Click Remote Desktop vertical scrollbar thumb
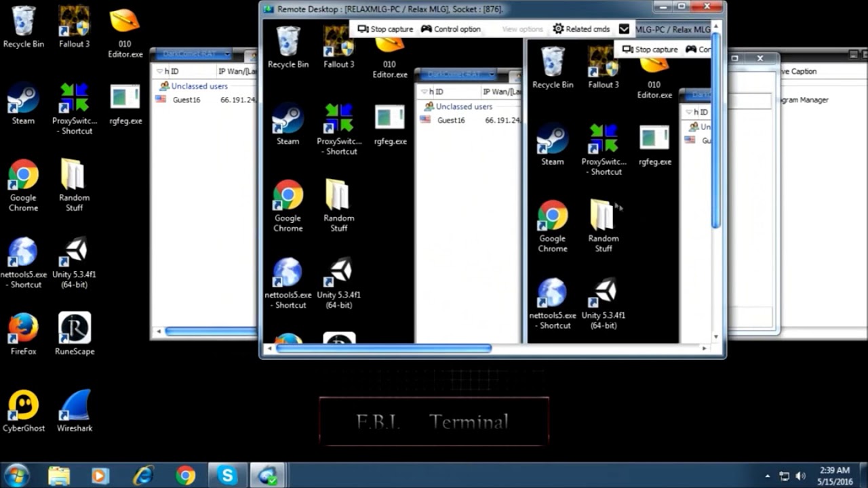Image resolution: width=868 pixels, height=488 pixels. point(715,129)
